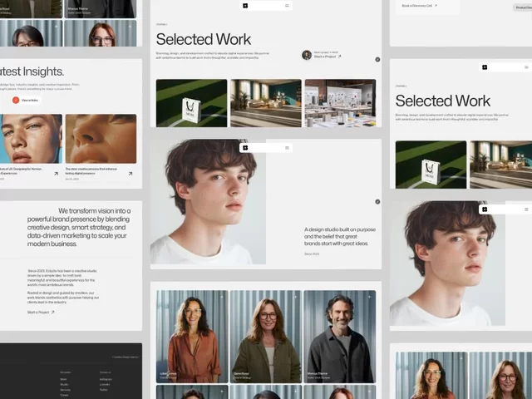532x399 pixels.
Task: Open the hamburger menu in the right Selected Work card
Action: tap(526, 67)
